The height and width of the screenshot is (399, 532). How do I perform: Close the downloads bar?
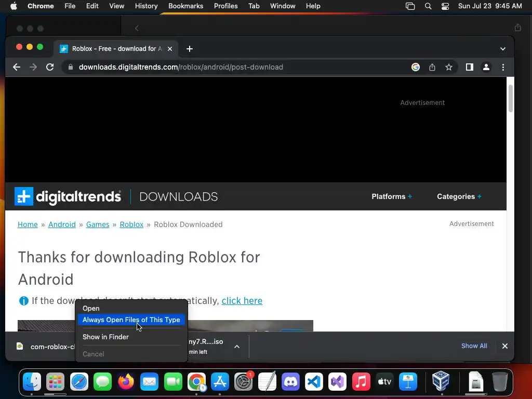click(x=504, y=346)
